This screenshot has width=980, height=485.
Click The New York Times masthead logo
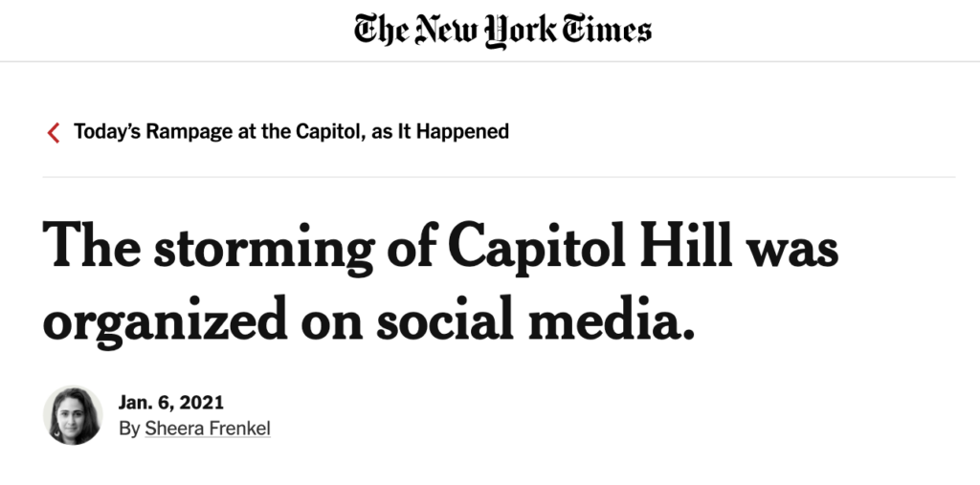(x=502, y=31)
